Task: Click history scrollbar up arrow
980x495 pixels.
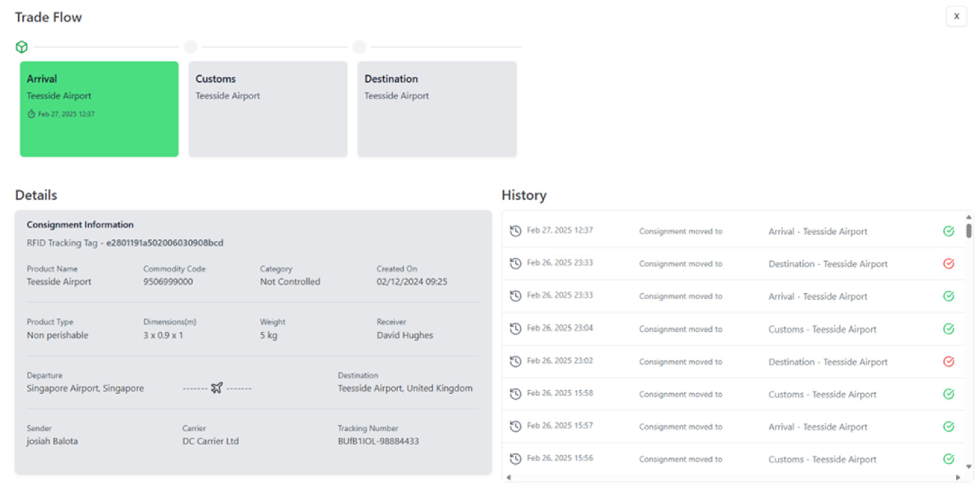Action: click(x=968, y=217)
